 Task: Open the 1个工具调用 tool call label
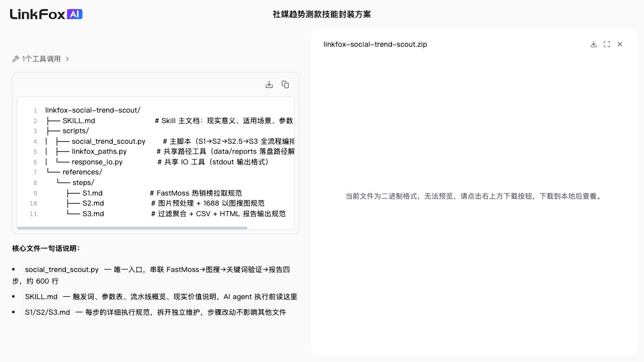pyautogui.click(x=41, y=59)
